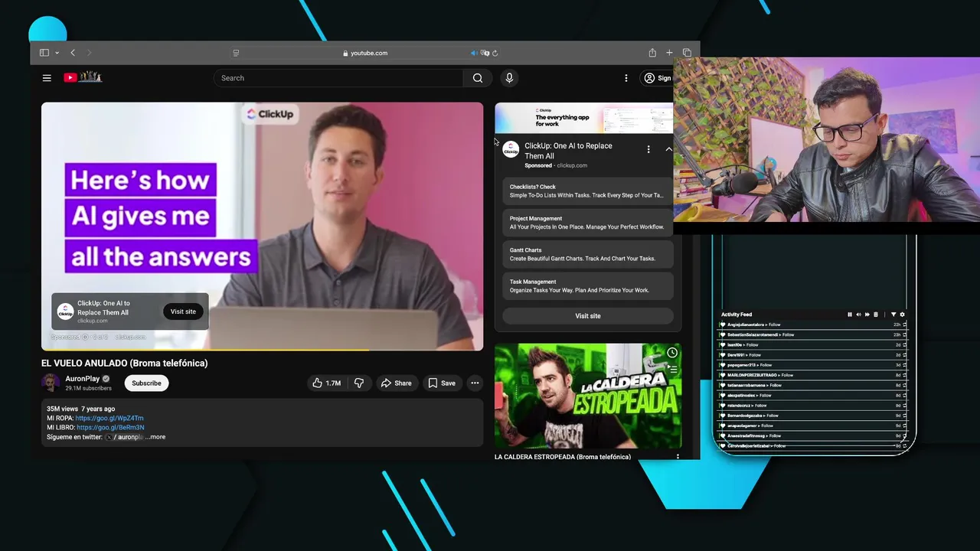
Task: Add LA CALDERA ESTROPEADA thumbnail to queue
Action: pyautogui.click(x=671, y=369)
